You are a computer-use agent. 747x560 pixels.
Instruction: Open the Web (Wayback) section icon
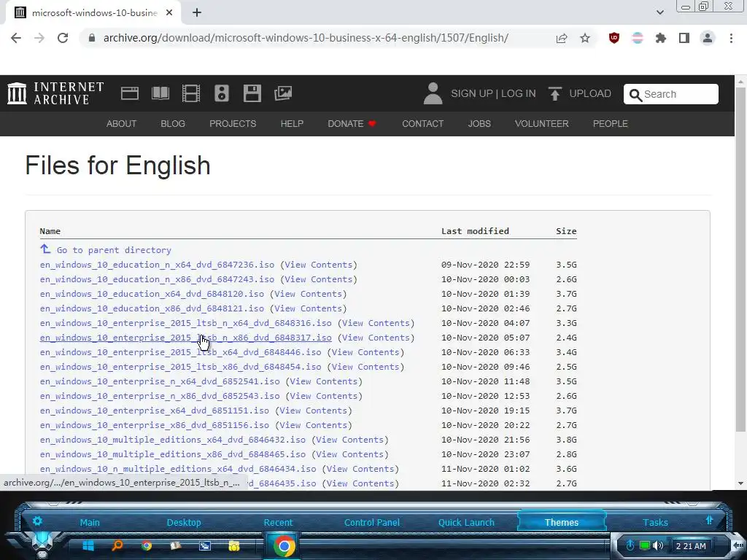(130, 93)
